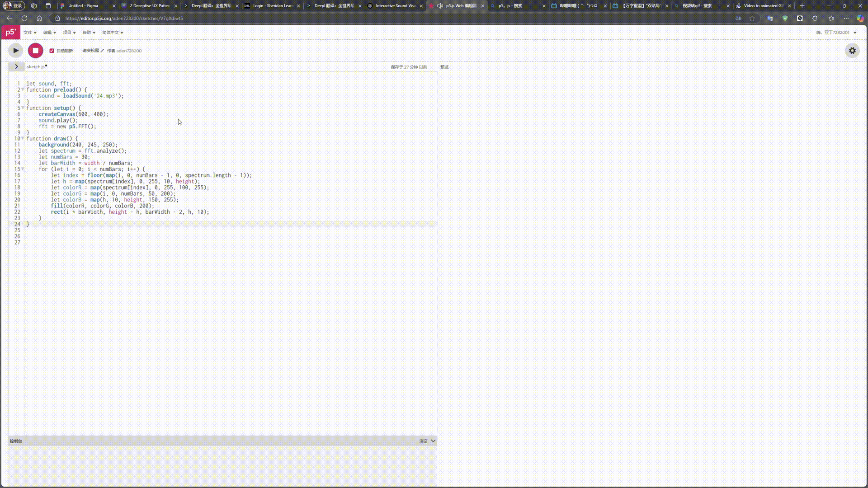This screenshot has width=868, height=488.
Task: Expand the file sidebar with the chevron arrow
Action: (x=16, y=66)
